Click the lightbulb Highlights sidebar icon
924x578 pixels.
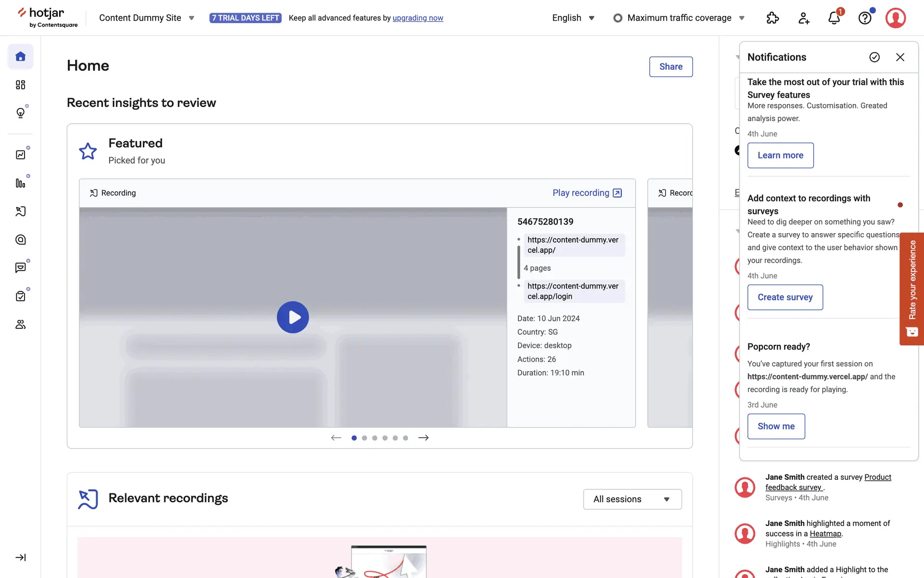20,113
